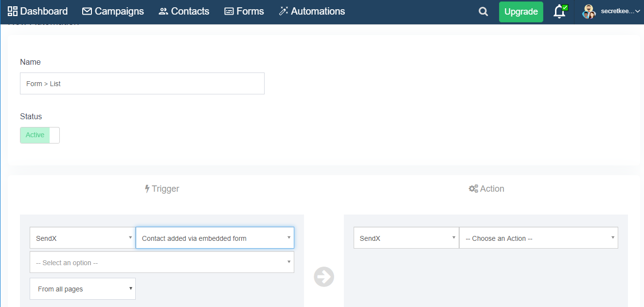Open Automations from the navbar
The width and height of the screenshot is (644, 307).
click(x=312, y=11)
